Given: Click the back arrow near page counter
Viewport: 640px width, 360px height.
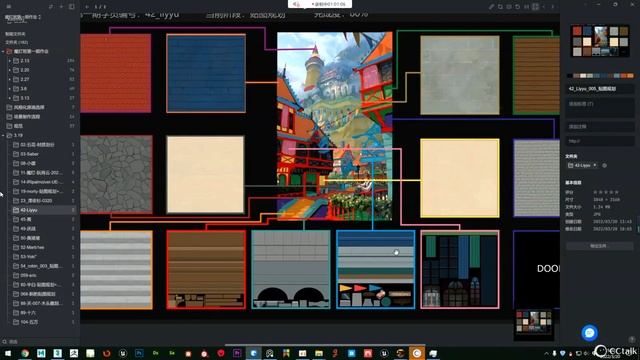Looking at the screenshot, I should (87, 7).
